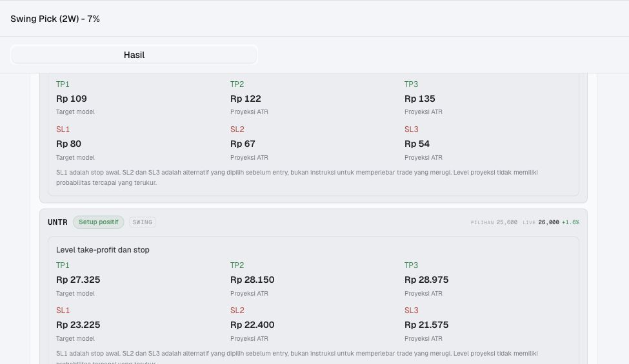The image size is (629, 364).
Task: Select the TP1 value Rp 27.325
Action: click(x=78, y=280)
